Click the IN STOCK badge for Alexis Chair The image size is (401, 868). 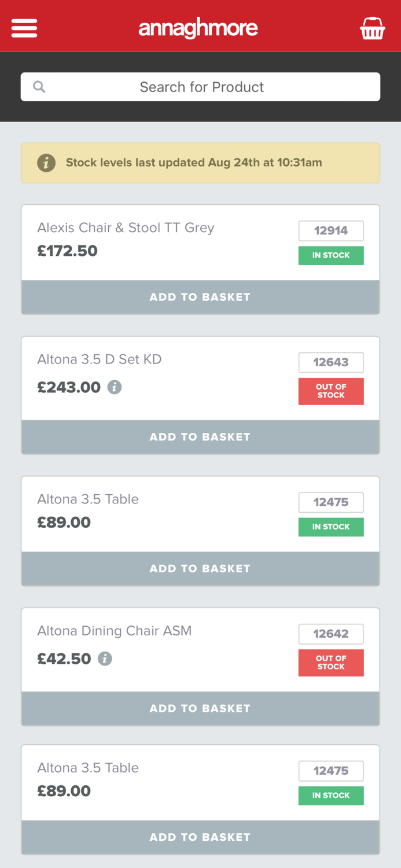[x=331, y=255]
